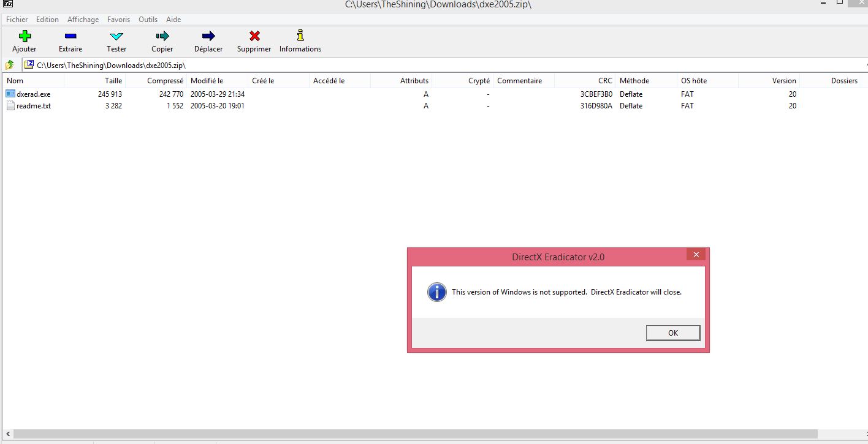Click compressed size 242 770
The image size is (868, 444).
[171, 94]
